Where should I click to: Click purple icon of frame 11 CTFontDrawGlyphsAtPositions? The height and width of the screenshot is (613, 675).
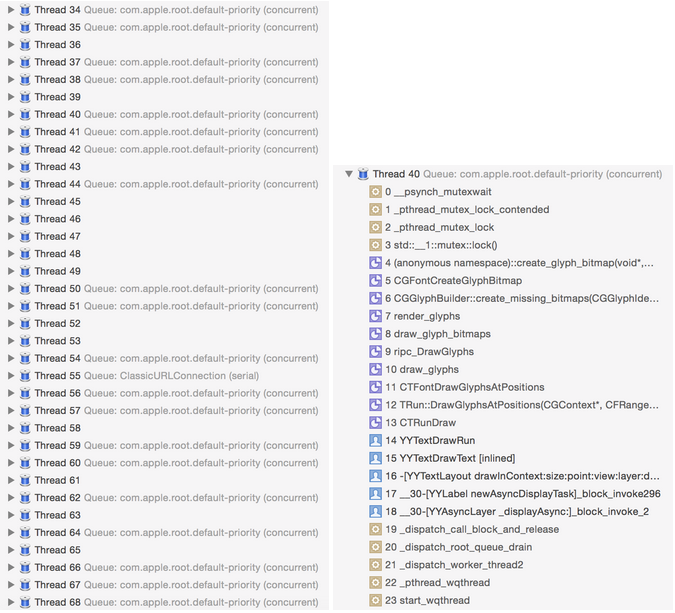(375, 387)
